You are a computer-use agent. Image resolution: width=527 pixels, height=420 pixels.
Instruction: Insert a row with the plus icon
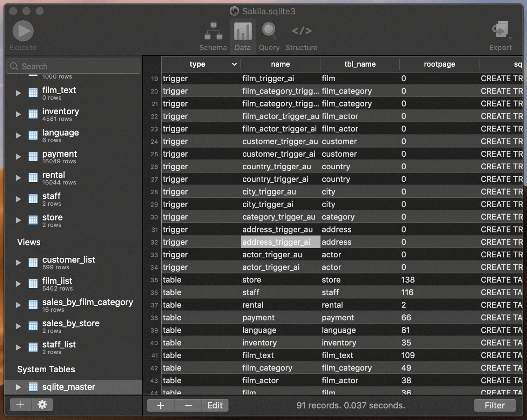click(160, 405)
